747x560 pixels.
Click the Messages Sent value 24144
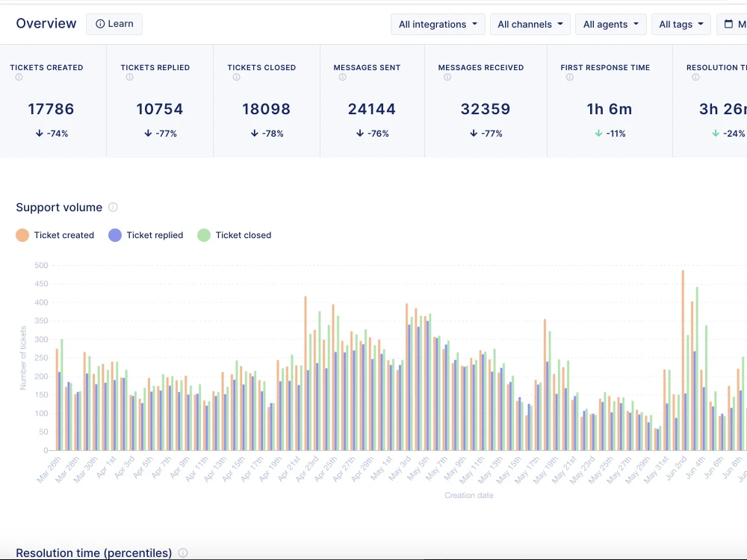point(371,109)
